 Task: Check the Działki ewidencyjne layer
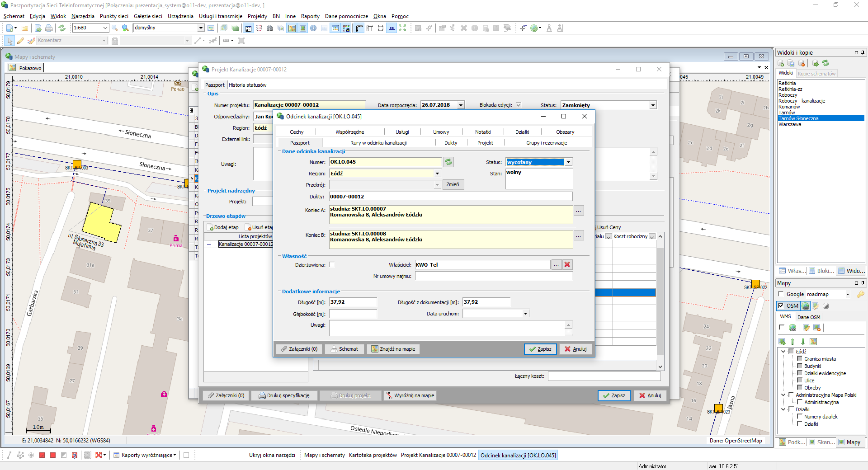click(x=800, y=373)
